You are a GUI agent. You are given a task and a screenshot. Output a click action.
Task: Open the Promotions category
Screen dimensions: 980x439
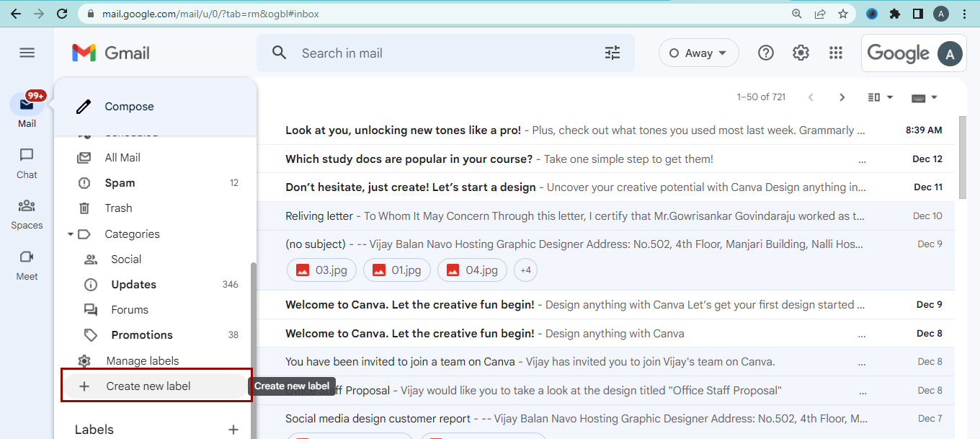[142, 335]
